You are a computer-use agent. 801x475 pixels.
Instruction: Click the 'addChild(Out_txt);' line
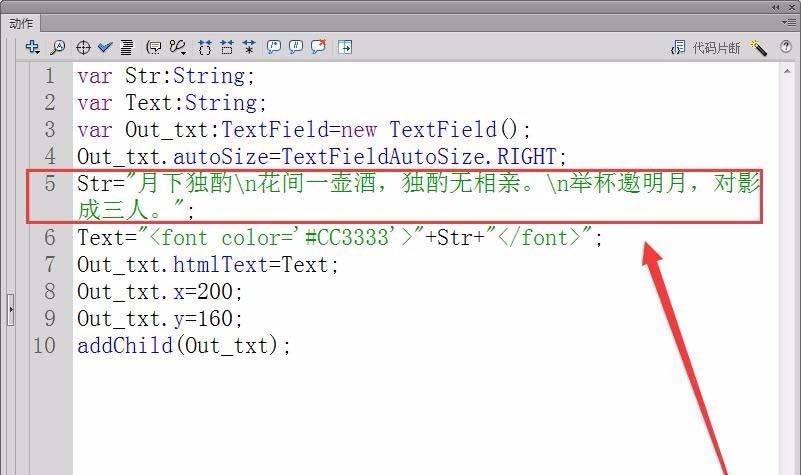click(x=184, y=346)
